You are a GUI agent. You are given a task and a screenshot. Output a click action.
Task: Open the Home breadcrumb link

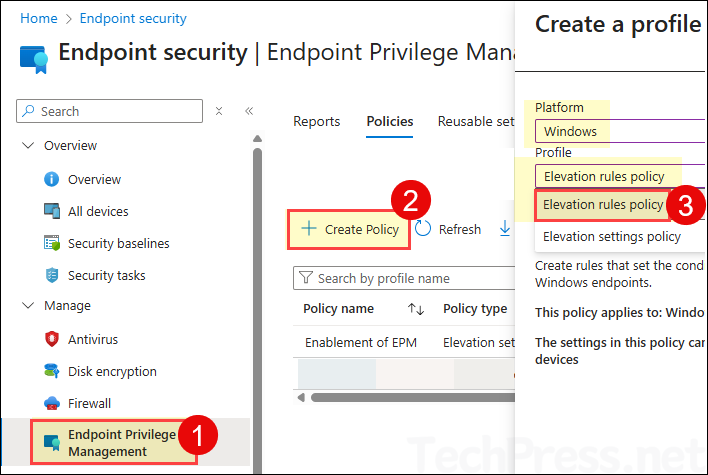click(39, 19)
